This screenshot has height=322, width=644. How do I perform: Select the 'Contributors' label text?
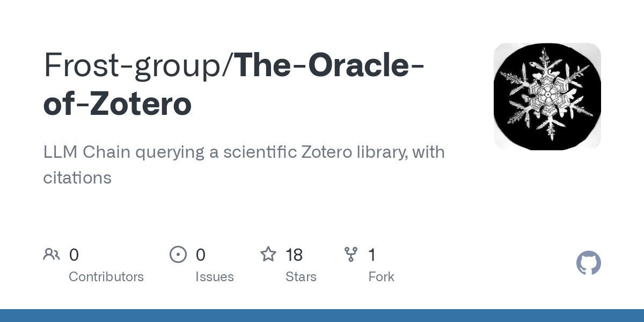106,277
